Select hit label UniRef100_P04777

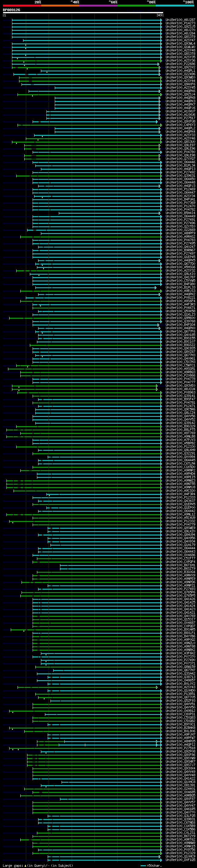pyautogui.click(x=180, y=382)
